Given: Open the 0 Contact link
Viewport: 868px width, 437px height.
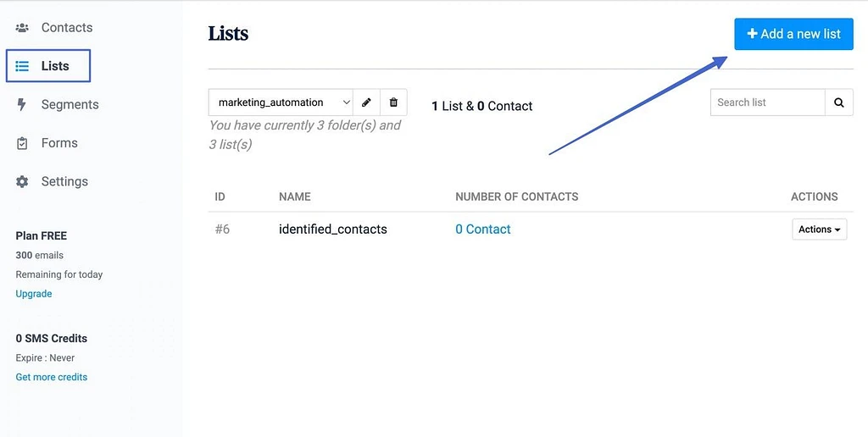Looking at the screenshot, I should (483, 230).
